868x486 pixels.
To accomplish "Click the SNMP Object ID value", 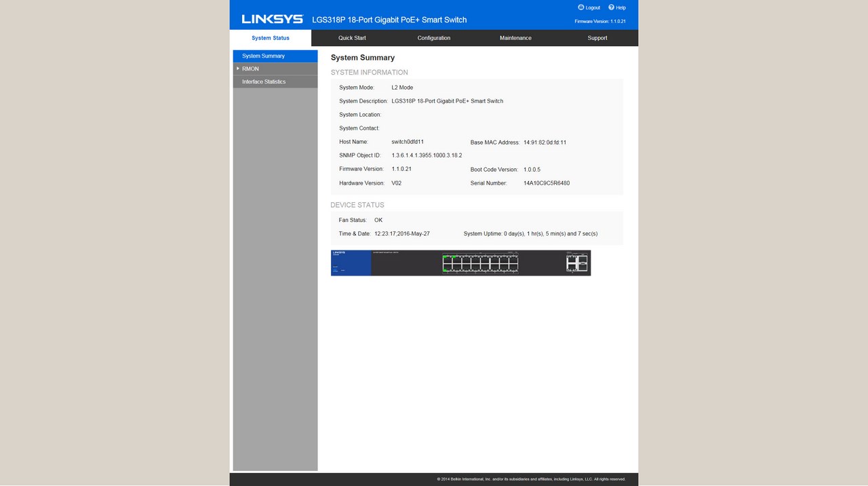I will tap(427, 155).
